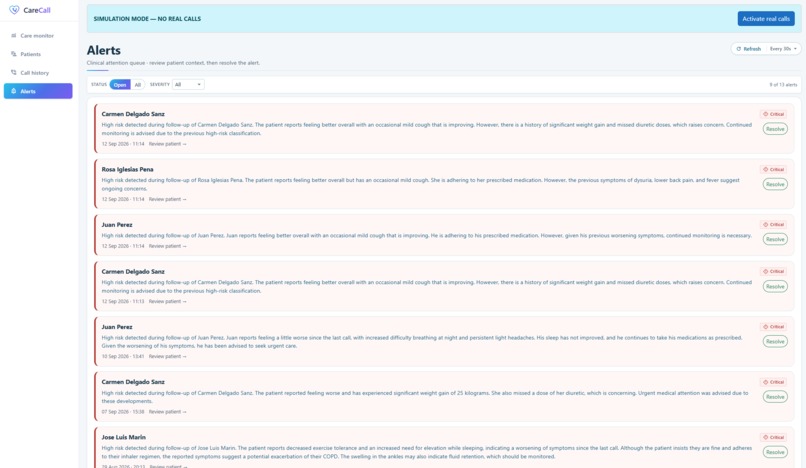
Task: Click Critical badge on Carmen Delgado 11:14 alert
Action: pos(774,114)
